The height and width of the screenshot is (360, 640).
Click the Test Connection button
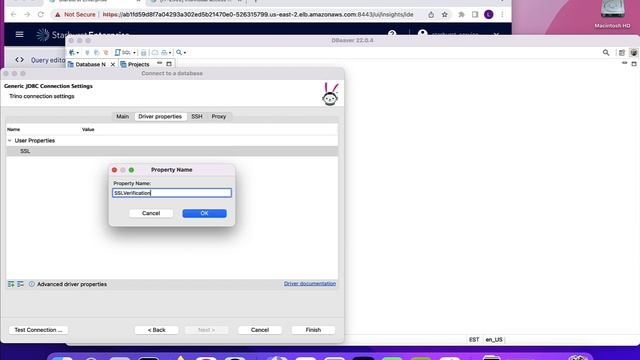(38, 330)
